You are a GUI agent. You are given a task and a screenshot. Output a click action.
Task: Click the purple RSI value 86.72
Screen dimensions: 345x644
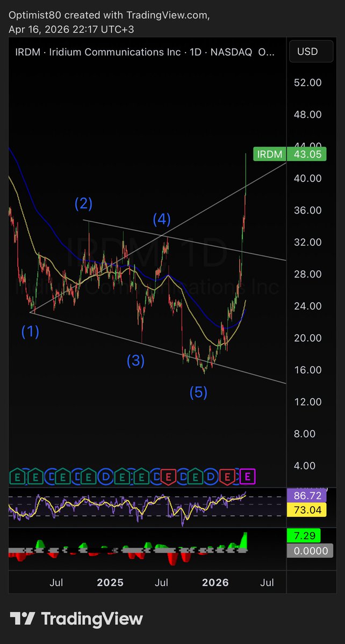(x=307, y=496)
